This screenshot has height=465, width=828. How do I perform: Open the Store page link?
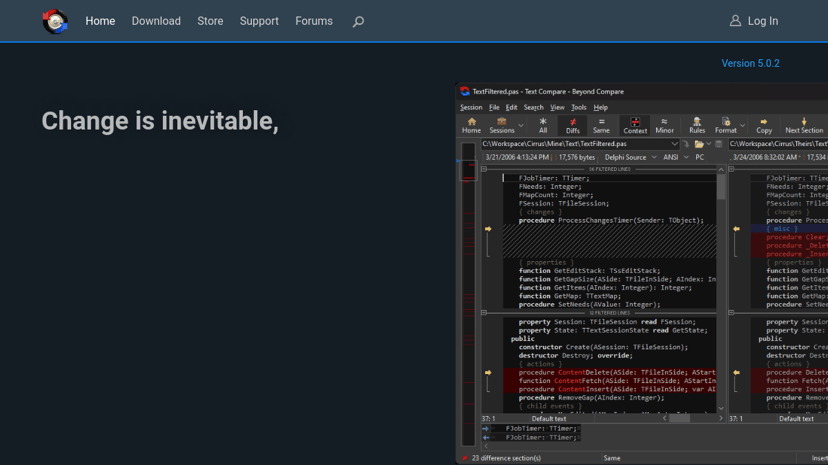[x=210, y=21]
